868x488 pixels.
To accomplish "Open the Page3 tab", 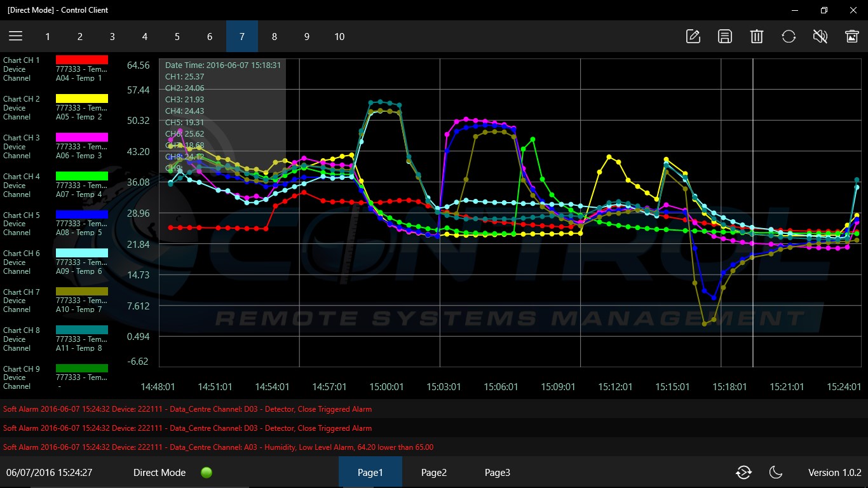I will (498, 472).
